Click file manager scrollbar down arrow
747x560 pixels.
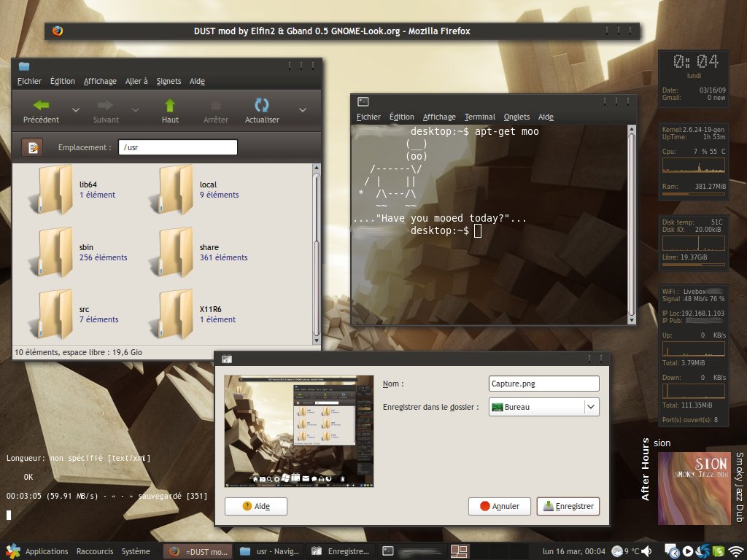coord(317,341)
